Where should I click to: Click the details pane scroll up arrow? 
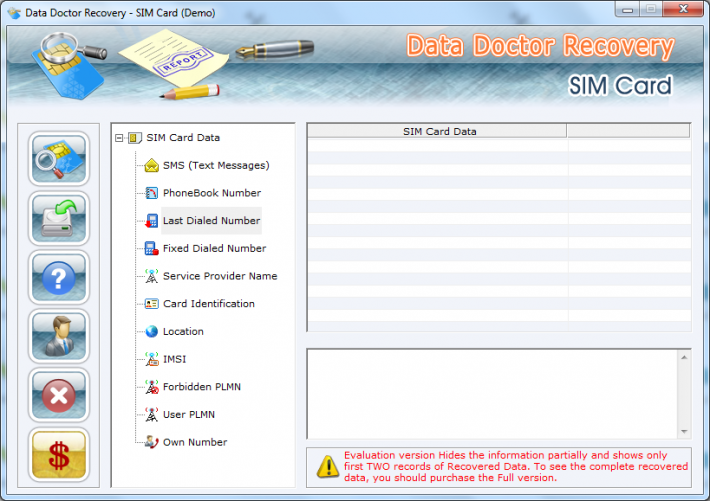point(684,357)
